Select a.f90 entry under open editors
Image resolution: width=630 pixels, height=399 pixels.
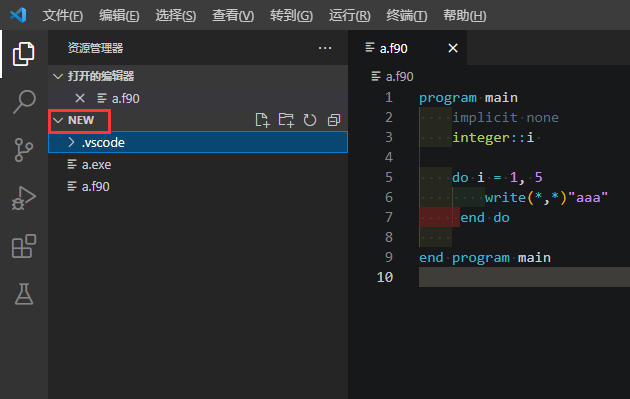point(198,98)
